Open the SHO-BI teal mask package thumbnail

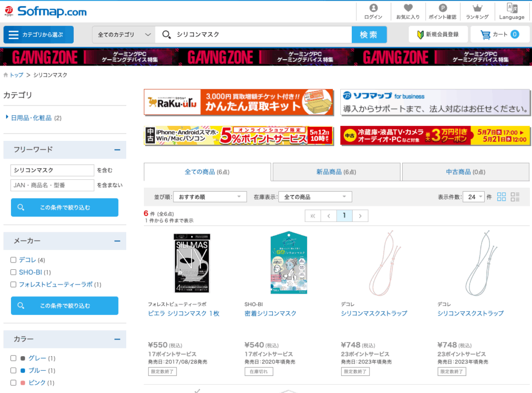289,263
